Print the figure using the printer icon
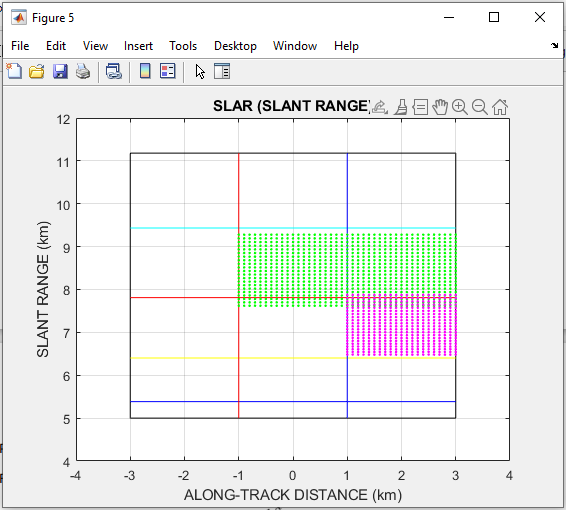This screenshot has width=566, height=510. pos(83,71)
